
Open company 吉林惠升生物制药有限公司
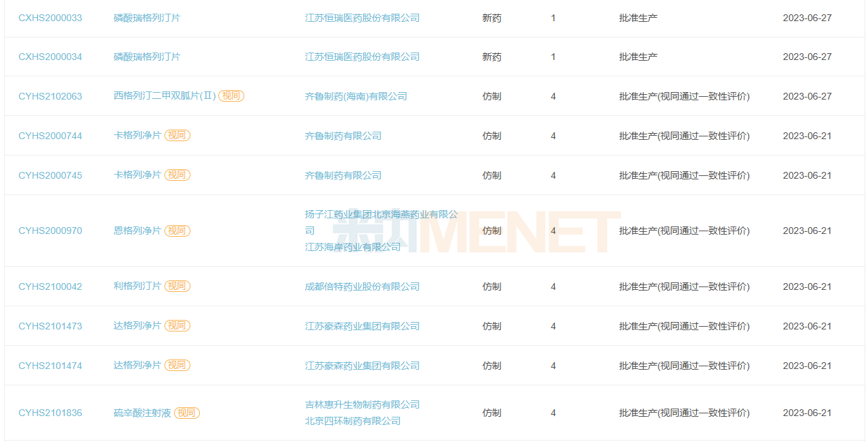tap(362, 404)
